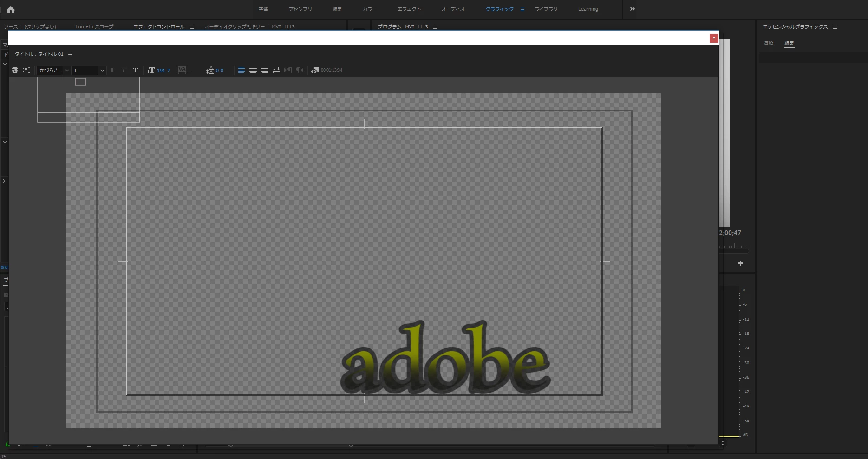868x459 pixels.
Task: Go to the Home screen icon
Action: pyautogui.click(x=11, y=9)
